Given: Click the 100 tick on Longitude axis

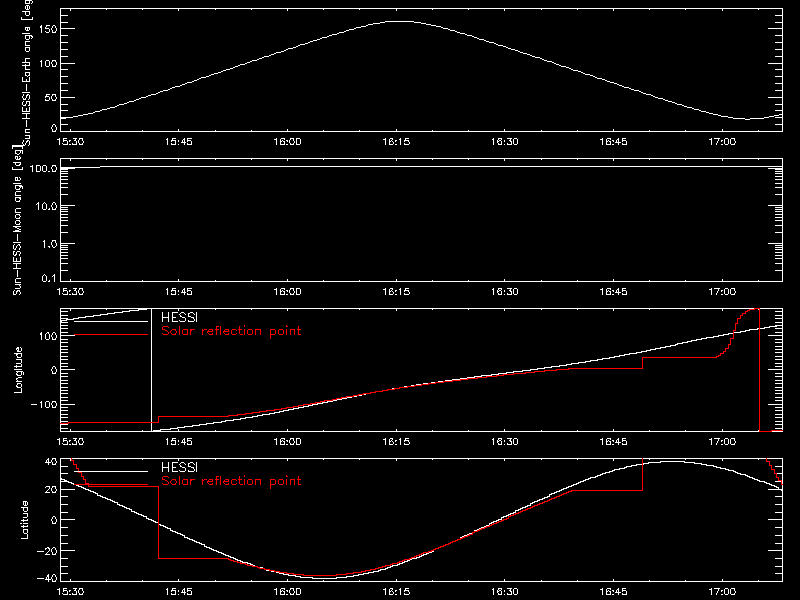Looking at the screenshot, I should [48, 336].
